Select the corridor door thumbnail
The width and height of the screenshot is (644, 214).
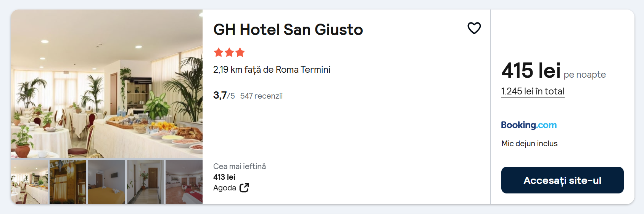145,182
